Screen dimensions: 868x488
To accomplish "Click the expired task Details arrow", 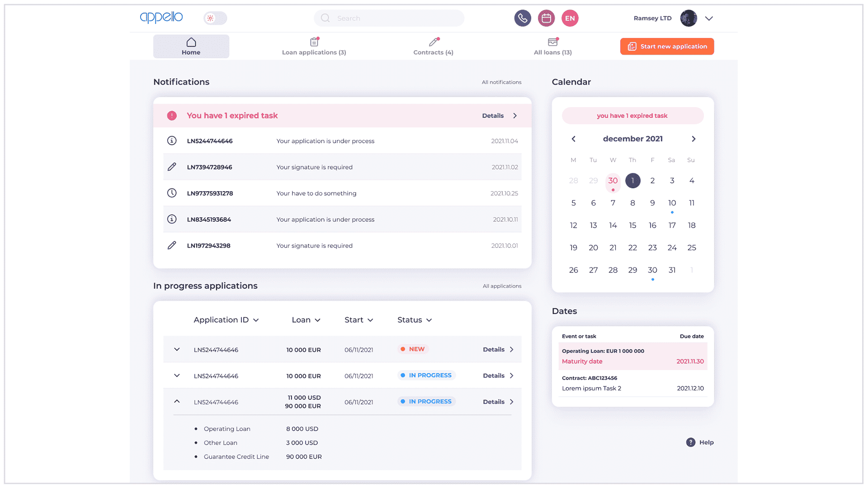I will 514,116.
